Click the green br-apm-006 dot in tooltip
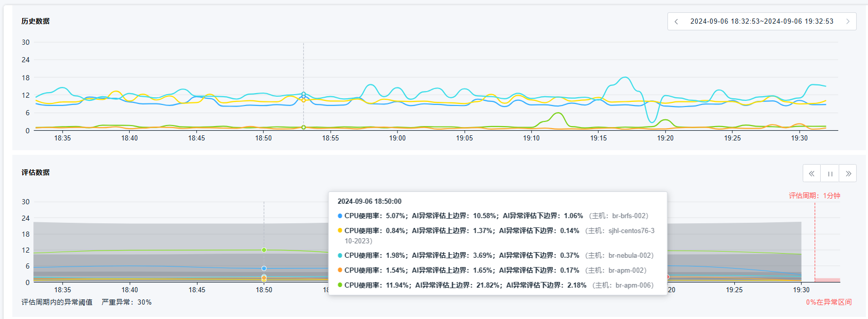The width and height of the screenshot is (868, 319). 340,285
